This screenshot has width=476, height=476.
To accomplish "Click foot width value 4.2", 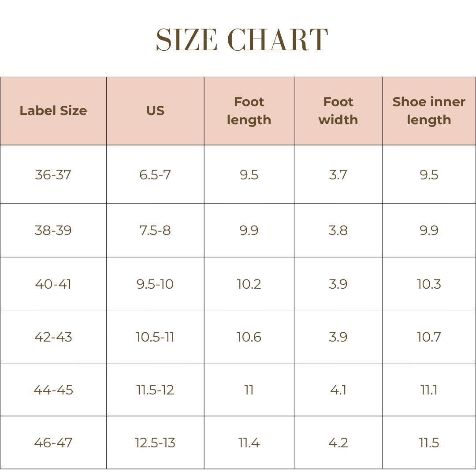I will coord(338,443).
